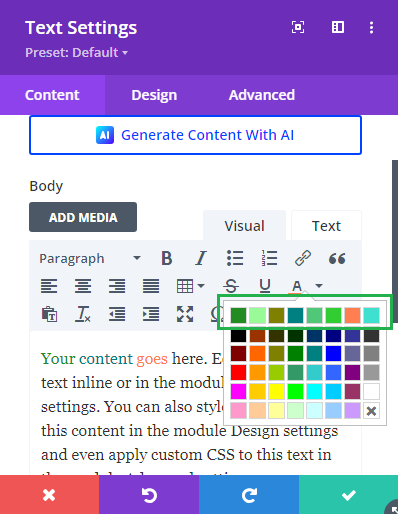
Task: Click the ADD MEDIA button
Action: (x=83, y=217)
